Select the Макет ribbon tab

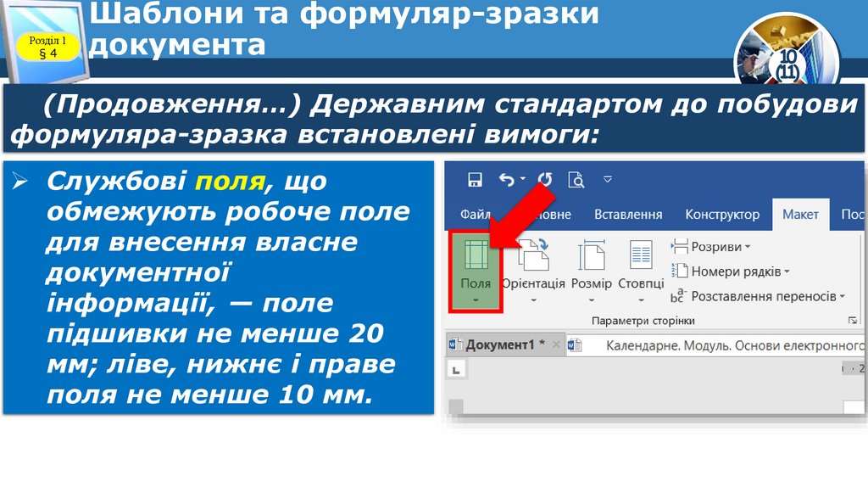[800, 215]
